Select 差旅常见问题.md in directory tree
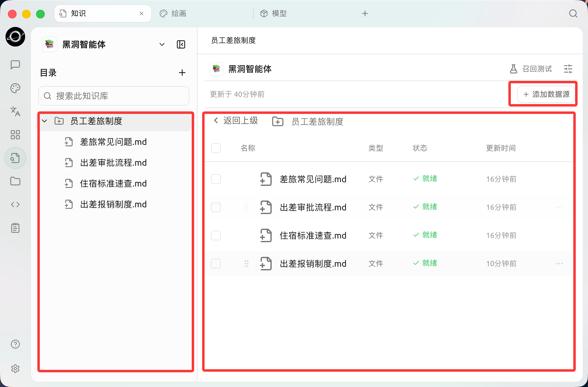 click(x=113, y=142)
